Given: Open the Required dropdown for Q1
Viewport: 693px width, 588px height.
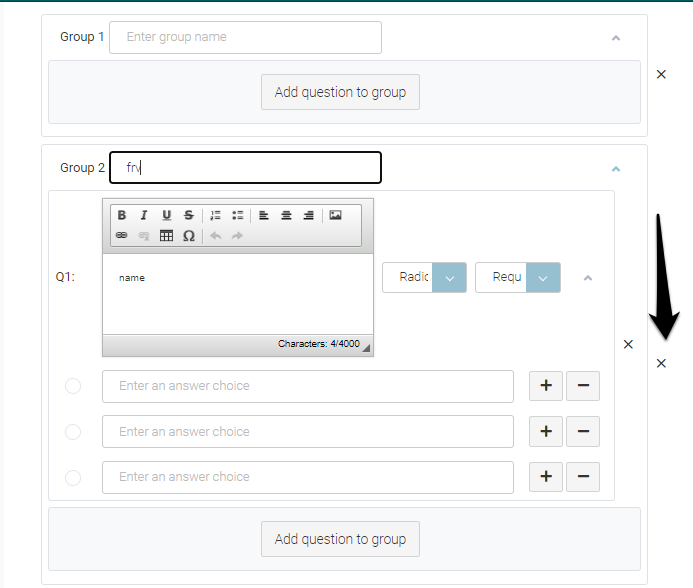Looking at the screenshot, I should tap(542, 278).
